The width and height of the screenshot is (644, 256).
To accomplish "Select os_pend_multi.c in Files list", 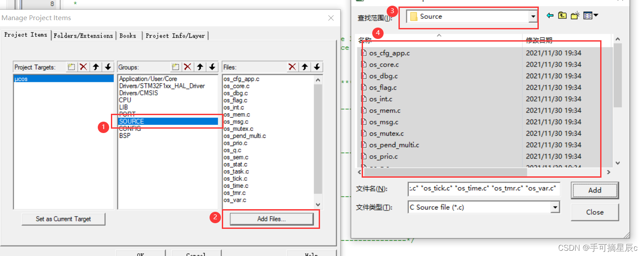I will 245,136.
